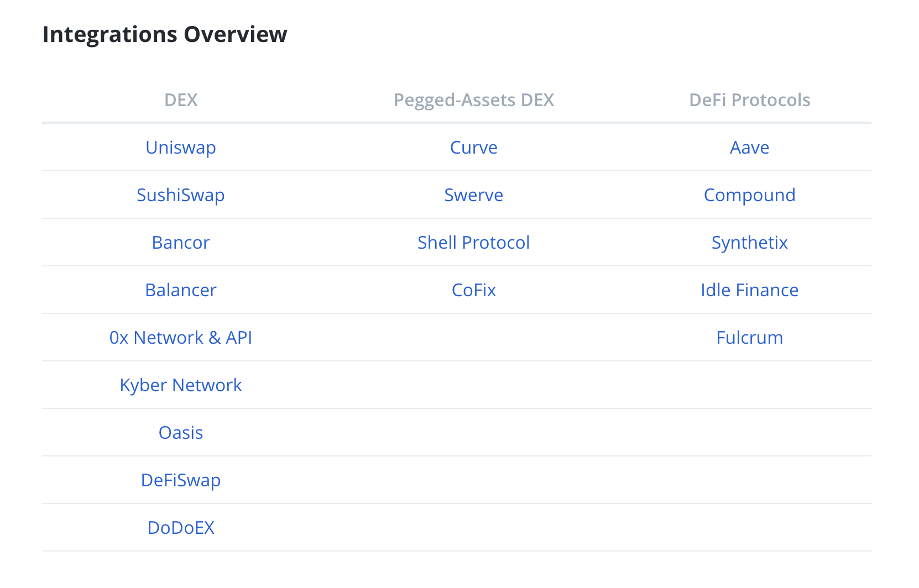919x588 pixels.
Task: Click the DEX column header
Action: coord(181,100)
